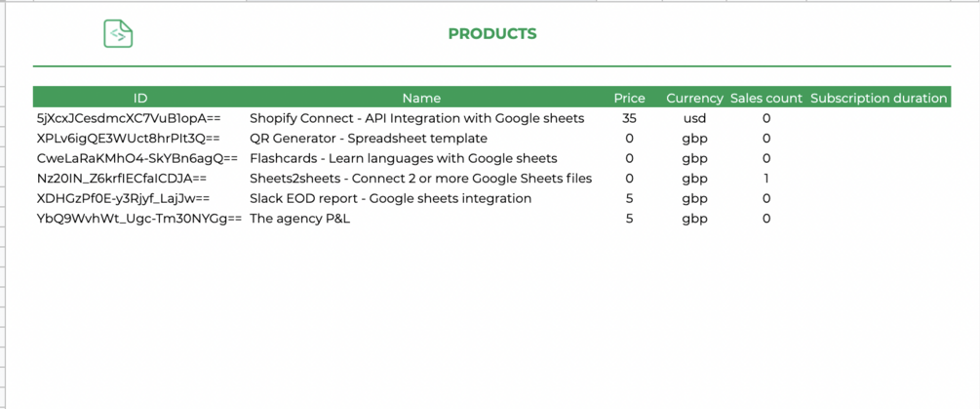Screen dimensions: 980x409
Task: Select the QR Generator product name cell
Action: click(369, 139)
